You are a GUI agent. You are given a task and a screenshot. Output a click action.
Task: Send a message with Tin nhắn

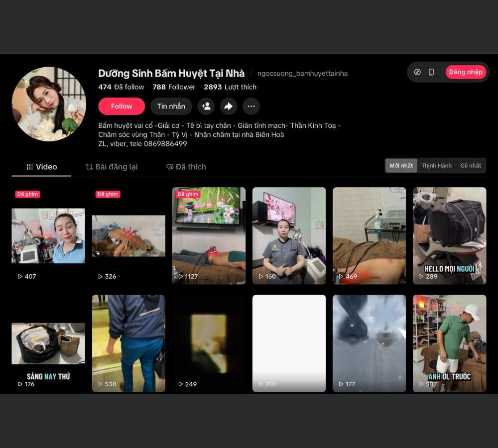coord(171,106)
